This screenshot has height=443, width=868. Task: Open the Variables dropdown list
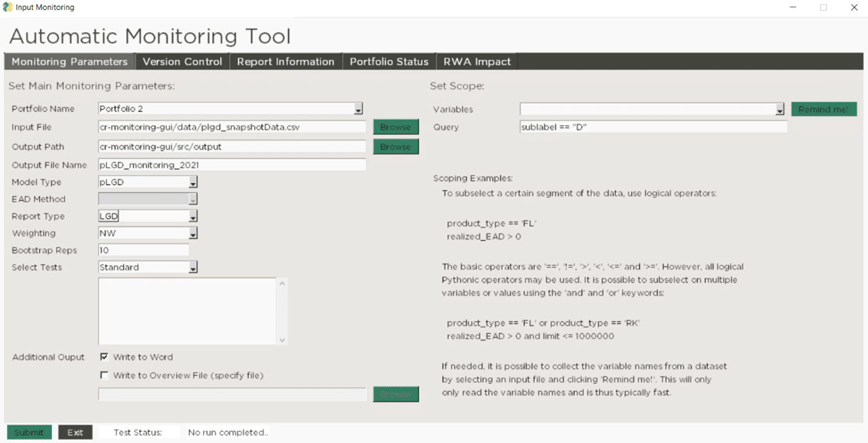[x=779, y=110]
